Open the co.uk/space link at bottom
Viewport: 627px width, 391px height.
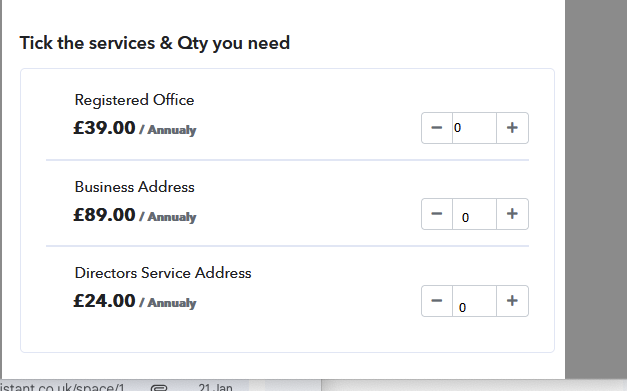click(x=62, y=387)
